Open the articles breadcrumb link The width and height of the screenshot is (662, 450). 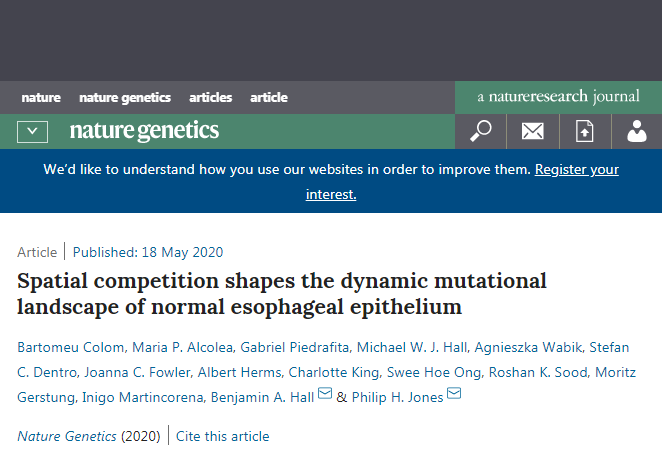(210, 98)
